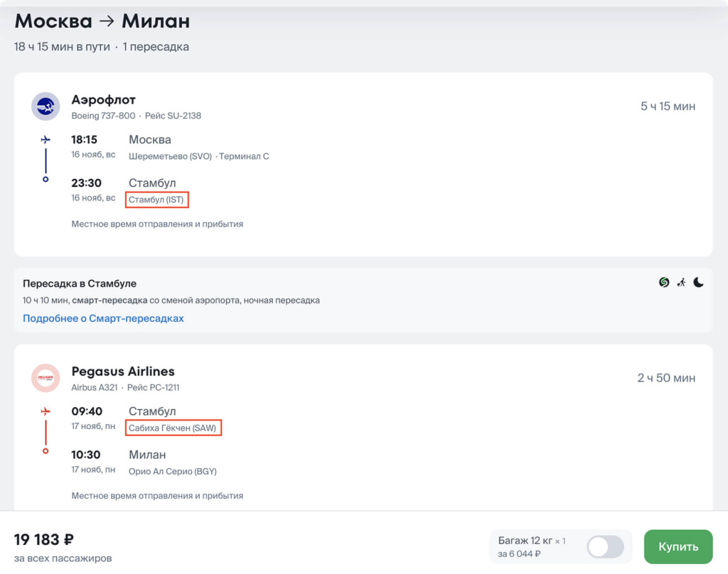Click the smart-transfer green swirl icon
Image resolution: width=728 pixels, height=574 pixels.
click(x=664, y=283)
